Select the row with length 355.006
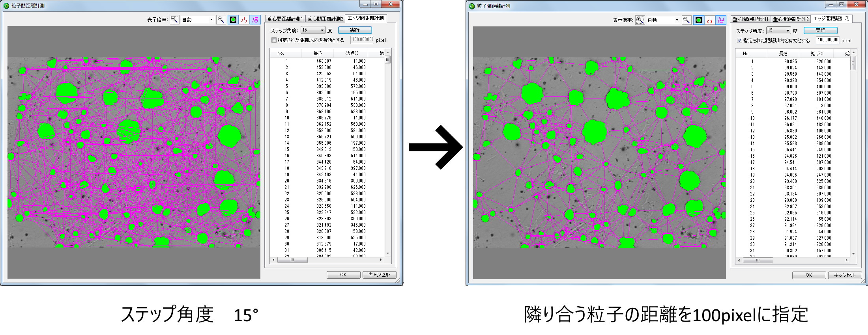 click(327, 143)
